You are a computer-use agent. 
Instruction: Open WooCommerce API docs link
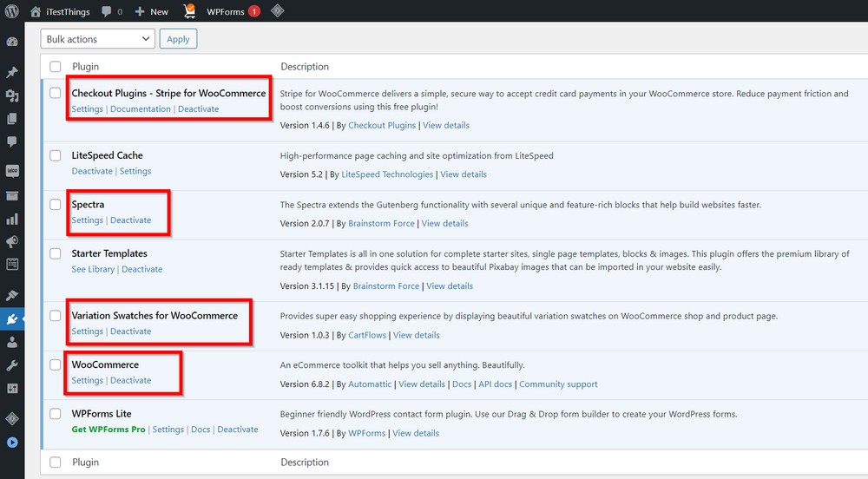tap(496, 384)
